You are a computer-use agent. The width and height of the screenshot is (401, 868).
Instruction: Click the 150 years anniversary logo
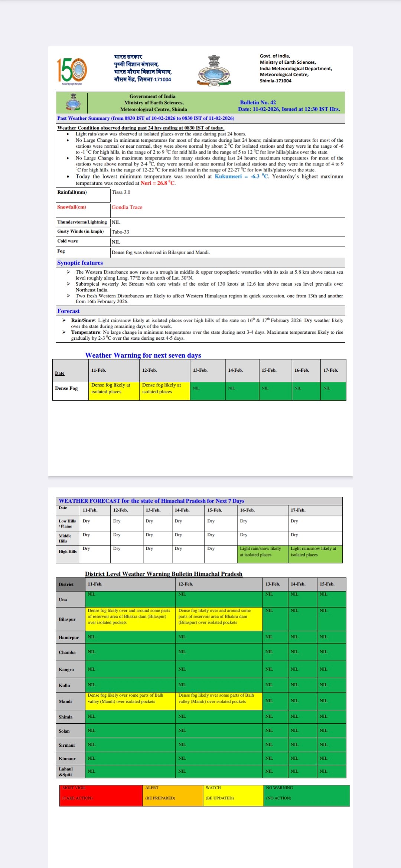coord(72,70)
